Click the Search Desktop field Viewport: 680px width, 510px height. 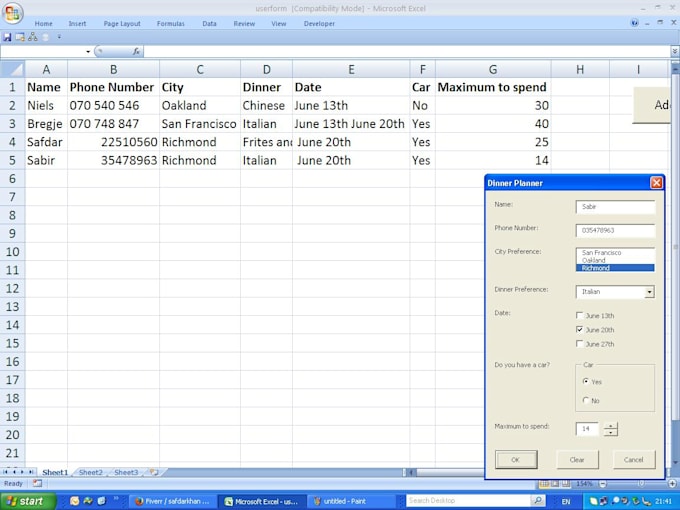pos(468,500)
